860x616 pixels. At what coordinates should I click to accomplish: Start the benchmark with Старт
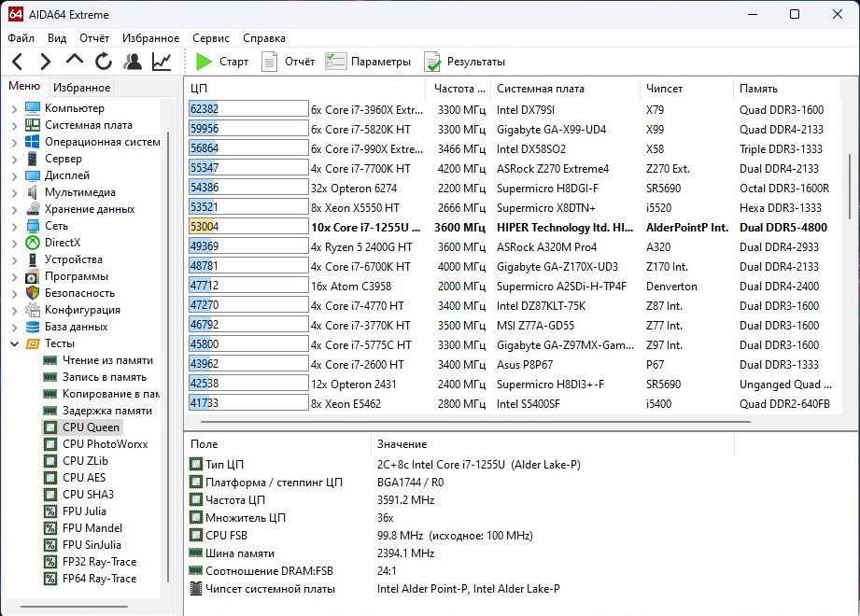pos(222,62)
